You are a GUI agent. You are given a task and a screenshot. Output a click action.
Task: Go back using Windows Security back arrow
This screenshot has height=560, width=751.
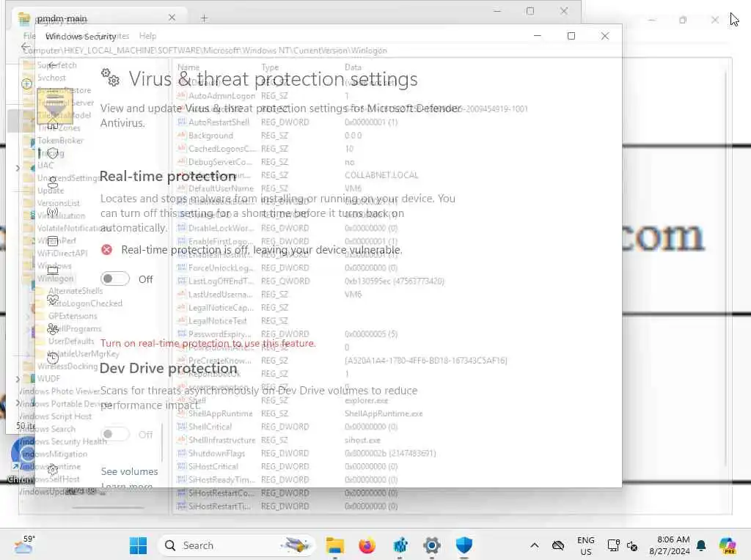[x=51, y=65]
